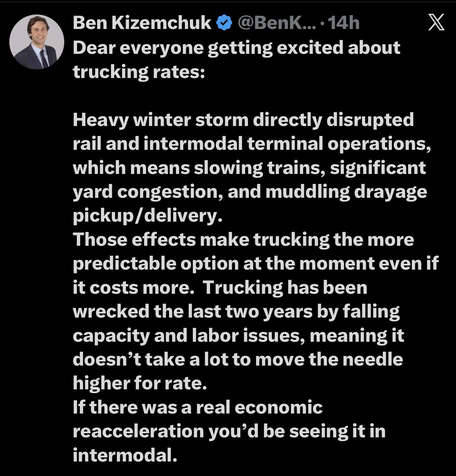The image size is (456, 476).
Task: Click the text "trucking rates:"
Action: tap(139, 72)
